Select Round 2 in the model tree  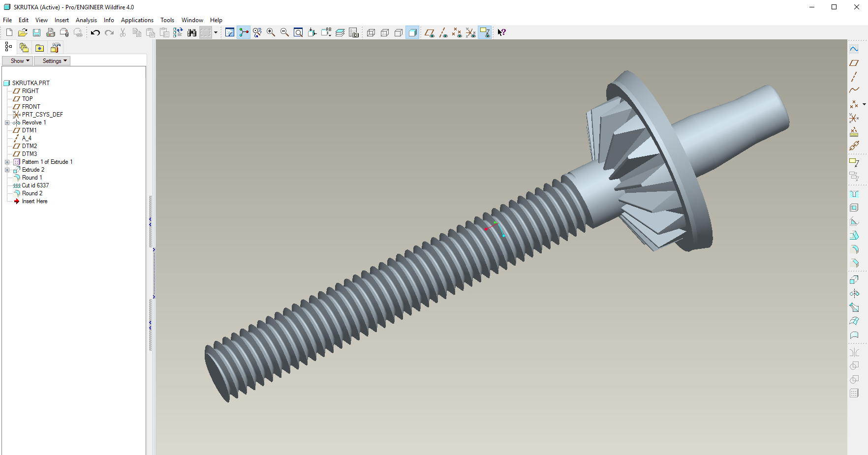point(32,193)
